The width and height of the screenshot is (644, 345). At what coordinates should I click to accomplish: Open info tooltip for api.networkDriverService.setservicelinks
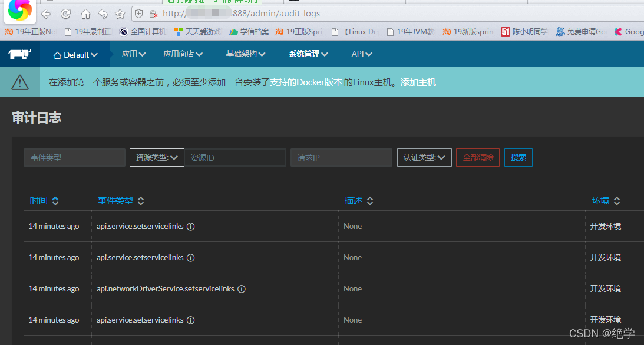[242, 288]
